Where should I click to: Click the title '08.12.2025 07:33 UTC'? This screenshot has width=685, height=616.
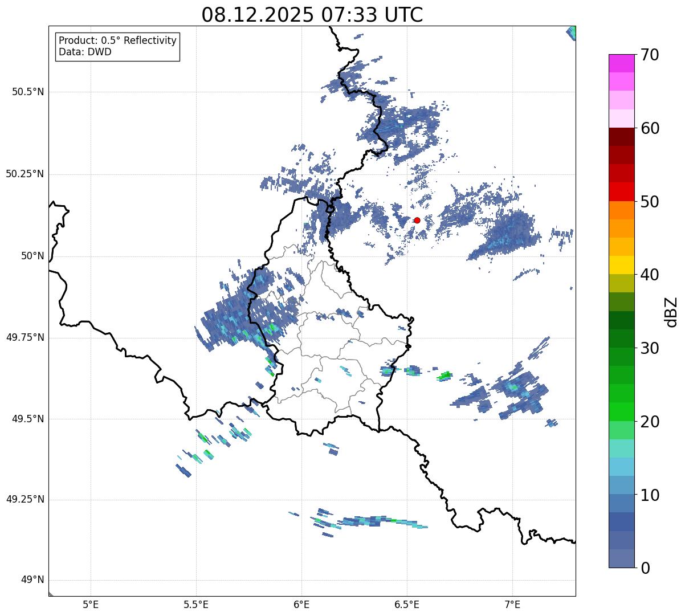(312, 15)
